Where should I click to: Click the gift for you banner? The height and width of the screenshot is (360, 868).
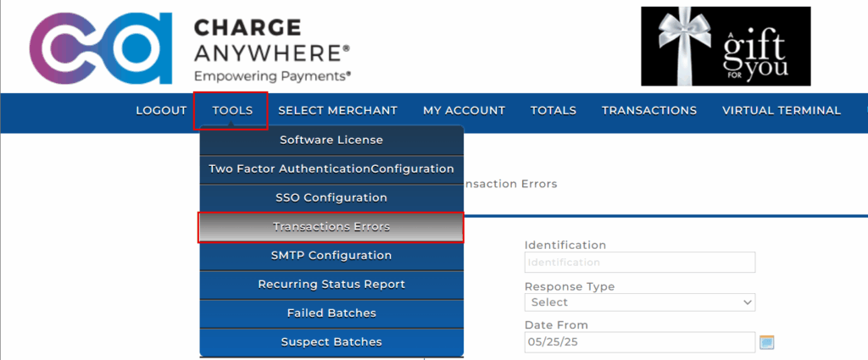[x=725, y=47]
